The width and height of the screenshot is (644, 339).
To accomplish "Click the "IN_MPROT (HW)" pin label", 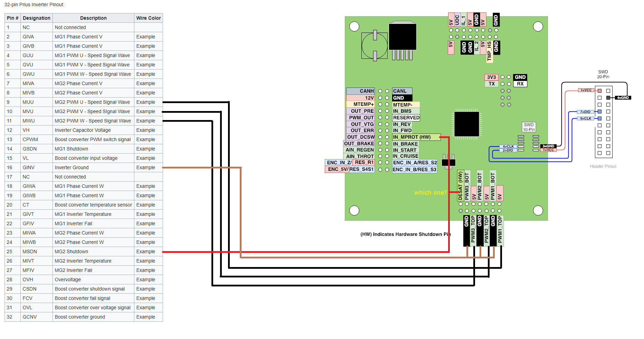I will [416, 137].
